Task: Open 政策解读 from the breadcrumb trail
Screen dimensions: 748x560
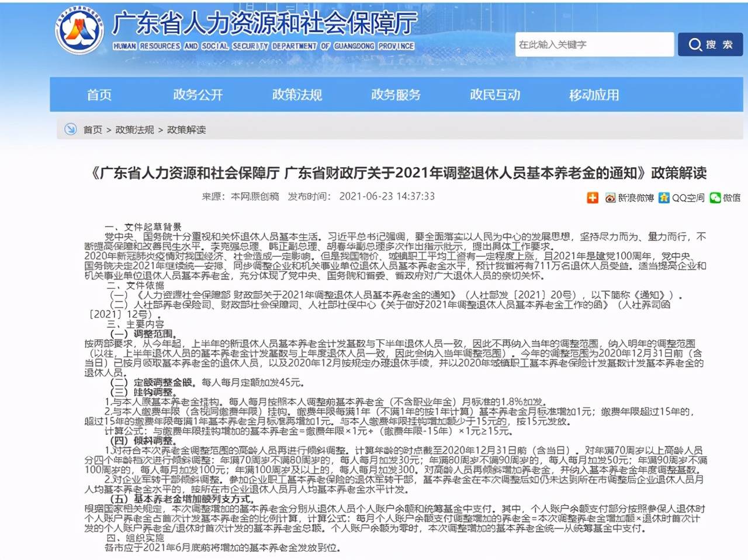Action: [188, 129]
